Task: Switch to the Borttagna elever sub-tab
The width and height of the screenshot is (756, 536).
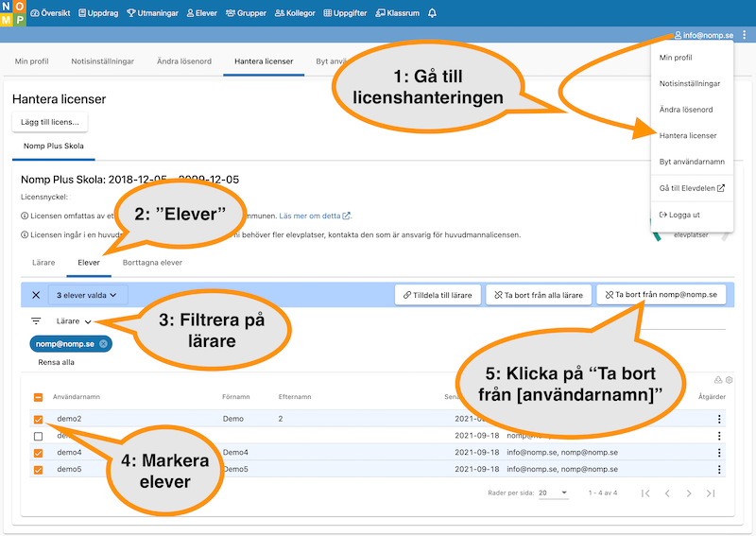Action: pos(152,263)
